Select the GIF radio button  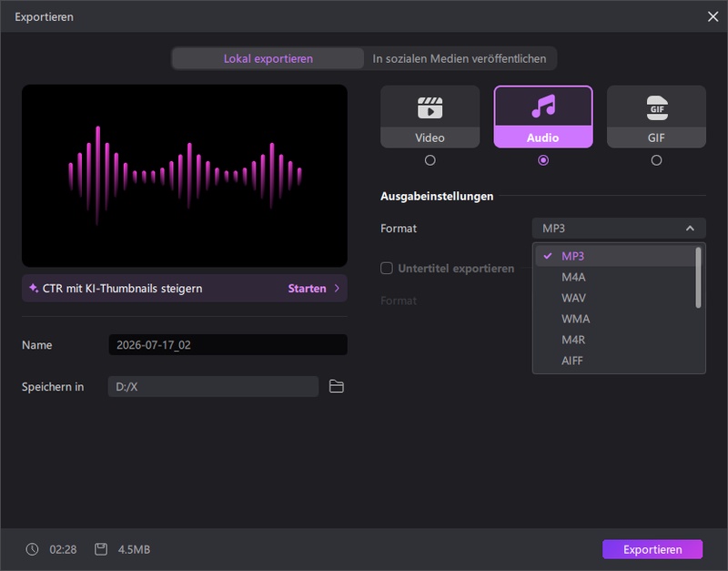point(656,160)
